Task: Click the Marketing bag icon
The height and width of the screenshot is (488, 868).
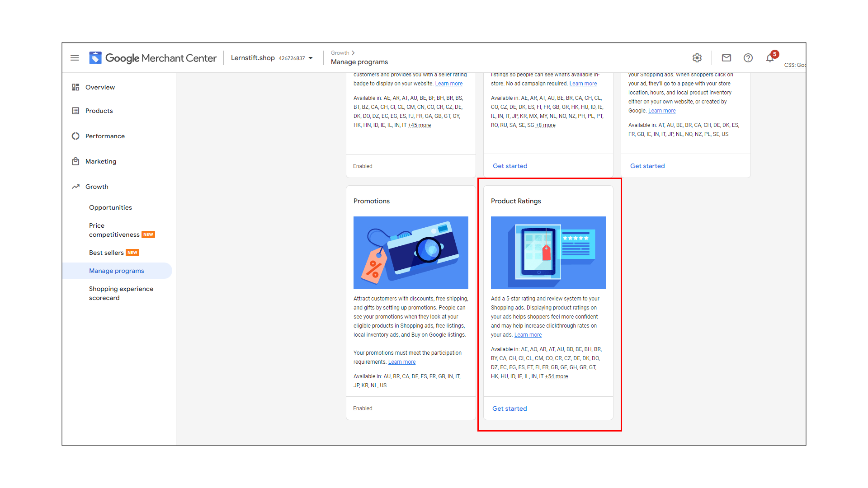Action: [75, 161]
